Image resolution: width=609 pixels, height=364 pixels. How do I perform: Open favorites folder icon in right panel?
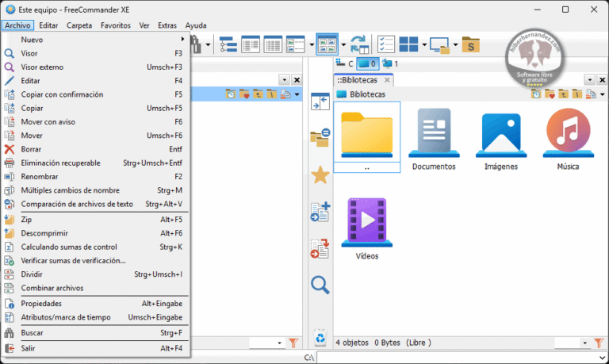point(550,94)
